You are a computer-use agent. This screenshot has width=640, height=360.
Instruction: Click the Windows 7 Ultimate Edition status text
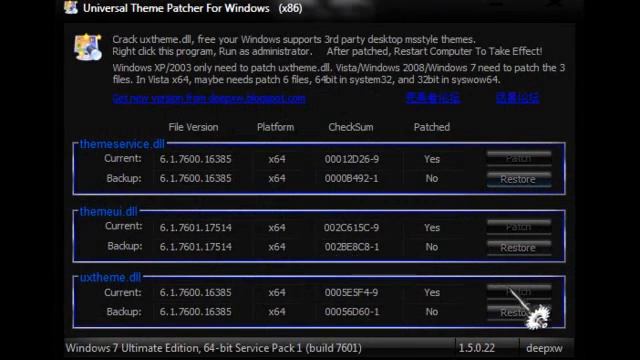point(213,348)
